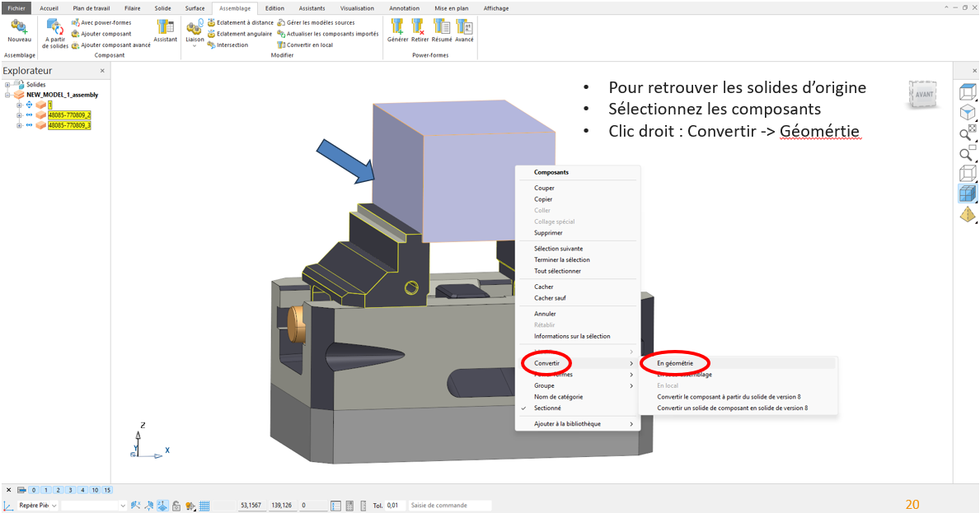Toggle the grid icon in status bar
980x513 pixels.
coord(204,506)
